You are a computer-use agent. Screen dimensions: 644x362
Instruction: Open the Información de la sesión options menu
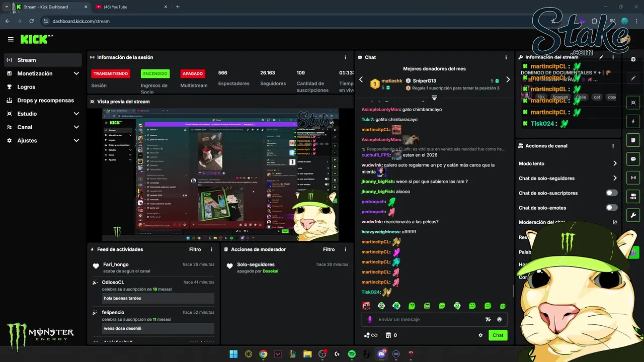(x=345, y=57)
